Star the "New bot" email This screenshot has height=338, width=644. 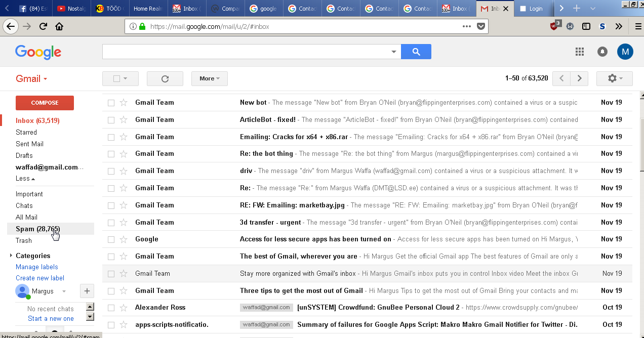coord(124,103)
